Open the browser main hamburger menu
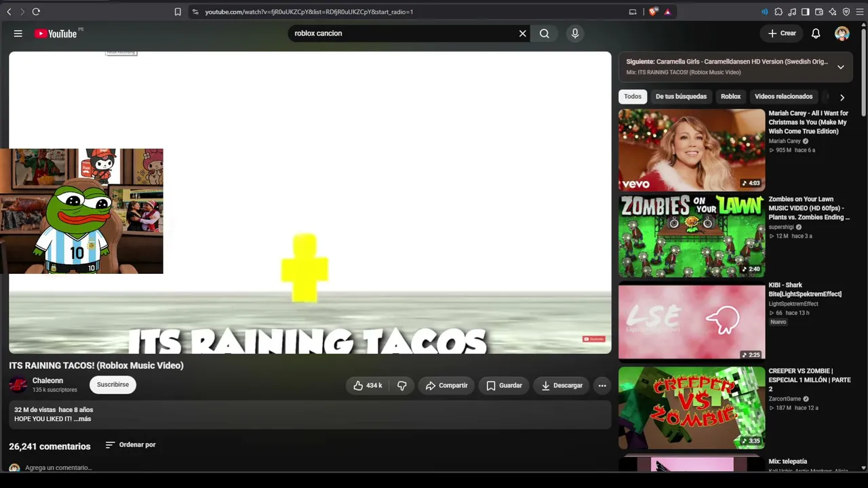This screenshot has height=488, width=868. [x=860, y=12]
